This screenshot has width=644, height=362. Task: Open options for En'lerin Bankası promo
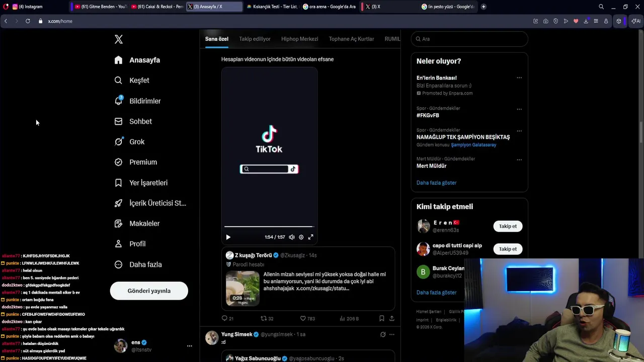tap(519, 78)
